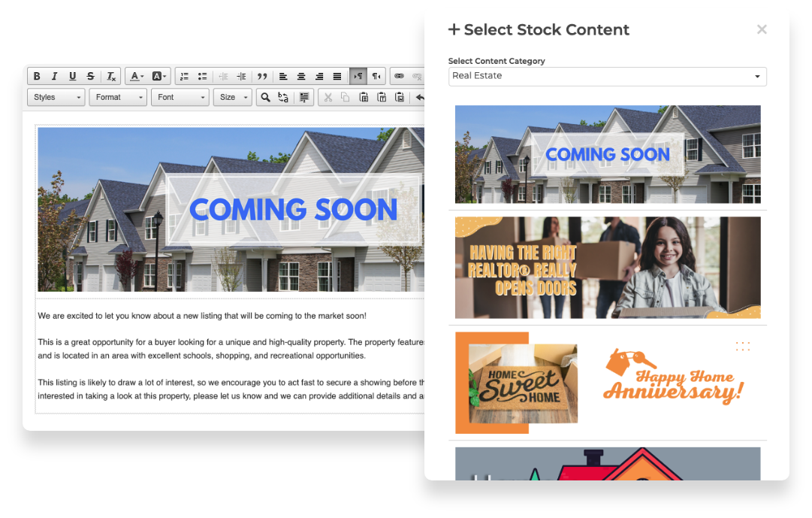Insert a numbered list
The width and height of the screenshot is (812, 518).
click(185, 76)
